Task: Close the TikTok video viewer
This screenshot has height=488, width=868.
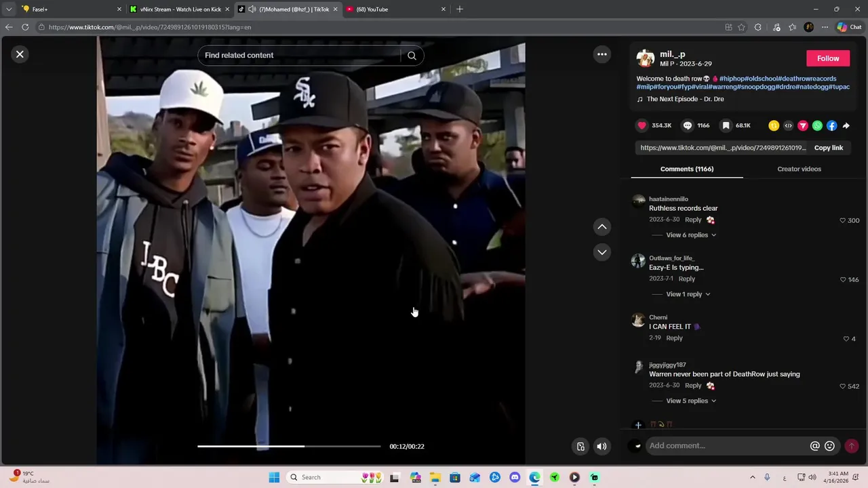Action: point(20,54)
